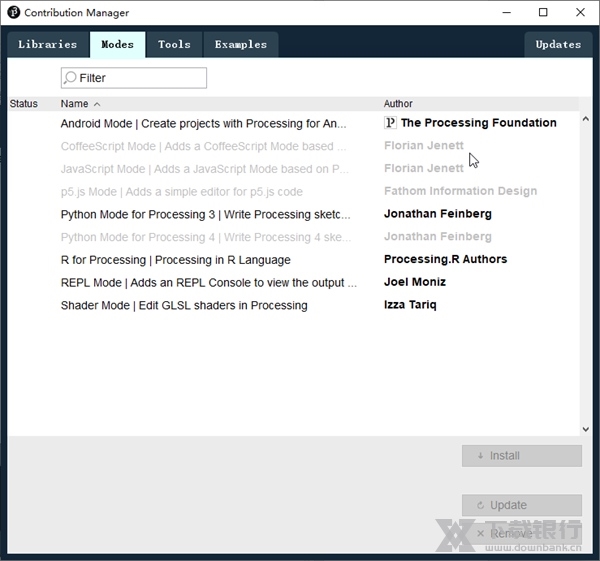
Task: Click author Processing.R Authors
Action: [445, 259]
